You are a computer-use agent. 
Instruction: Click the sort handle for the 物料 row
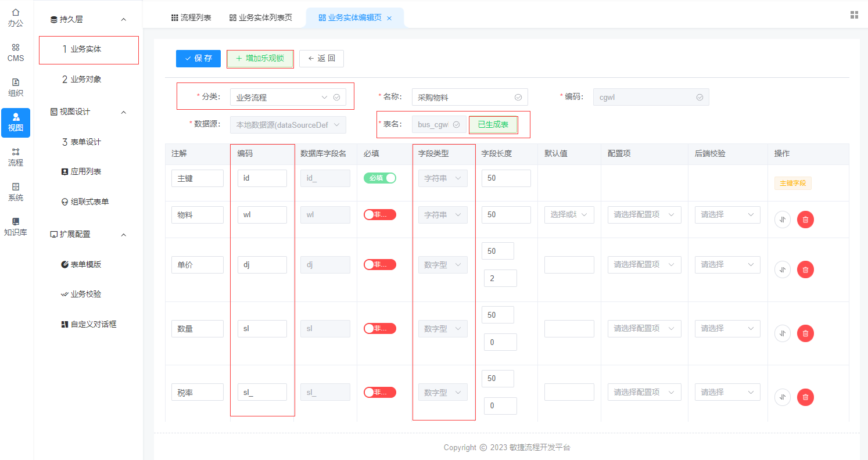pyautogui.click(x=783, y=220)
